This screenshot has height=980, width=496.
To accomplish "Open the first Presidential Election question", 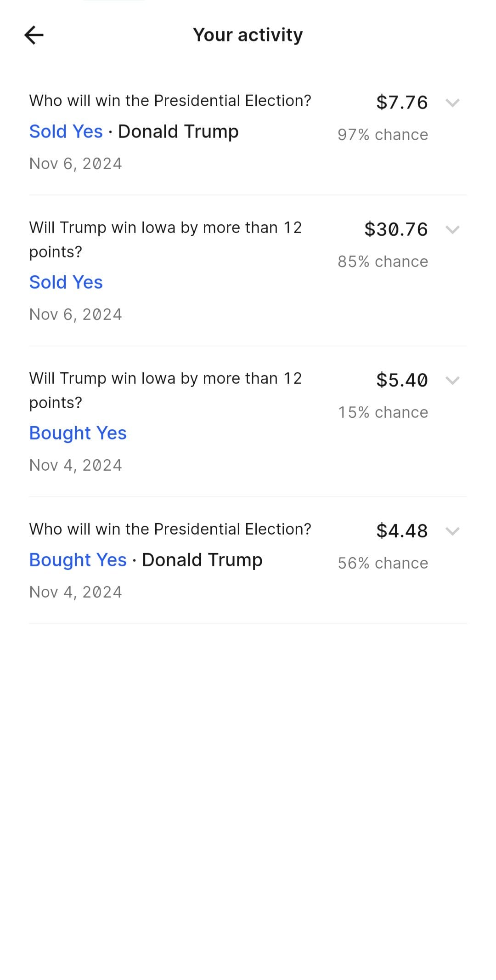I will (170, 101).
